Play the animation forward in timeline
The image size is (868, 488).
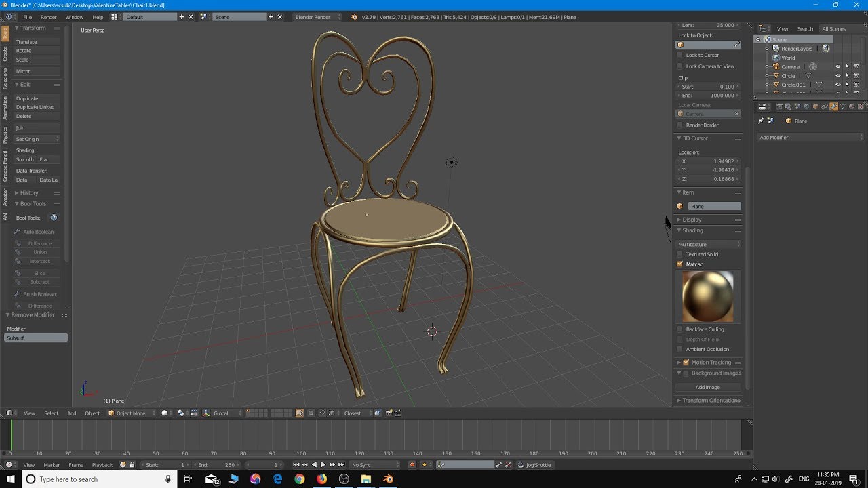323,465
